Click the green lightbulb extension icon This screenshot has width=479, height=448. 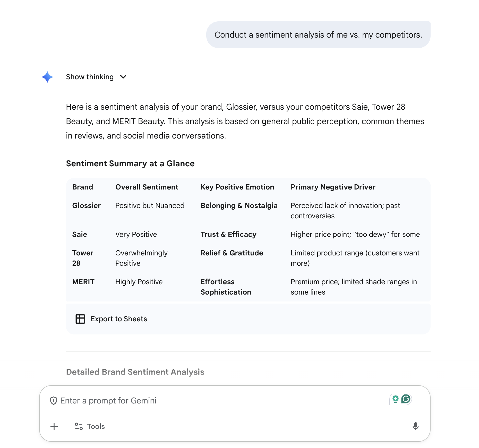[x=395, y=399]
